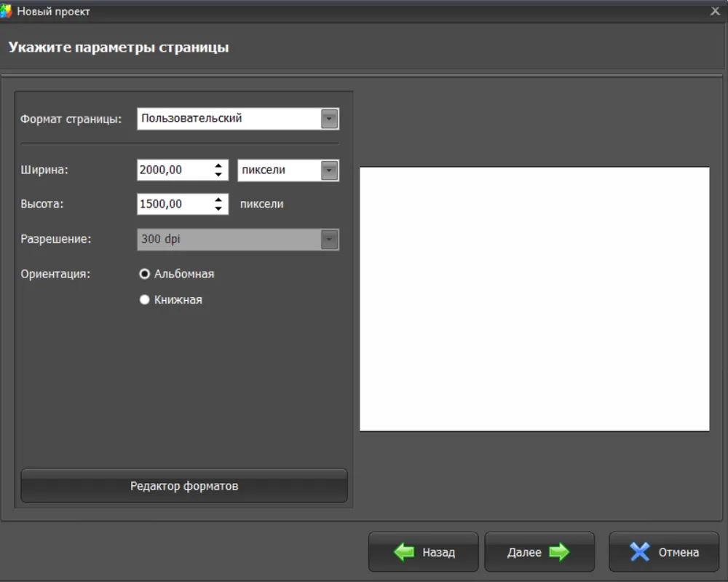The image size is (728, 582).
Task: Open the Редактор форматов button
Action: click(x=184, y=486)
